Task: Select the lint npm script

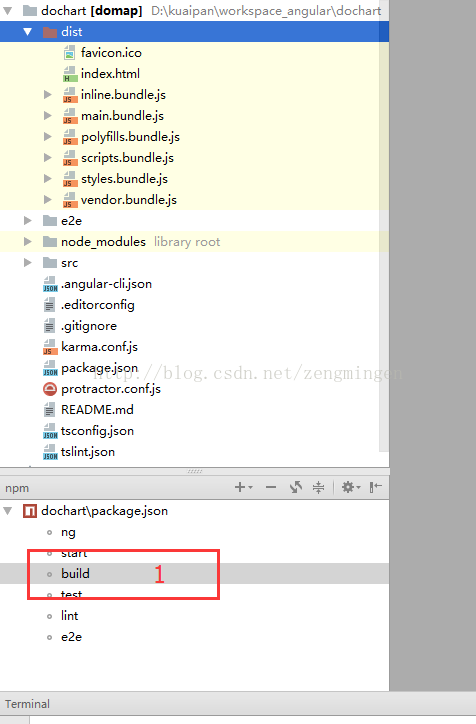Action: (x=69, y=615)
